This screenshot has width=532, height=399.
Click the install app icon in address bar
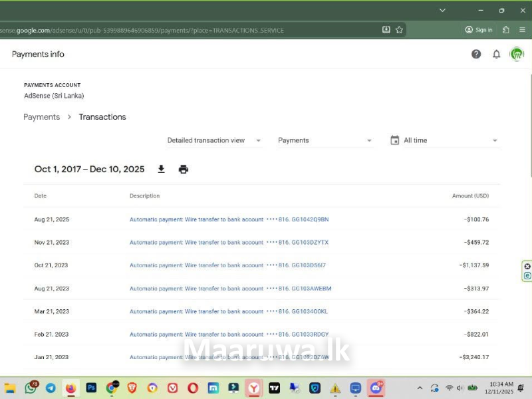tap(386, 30)
